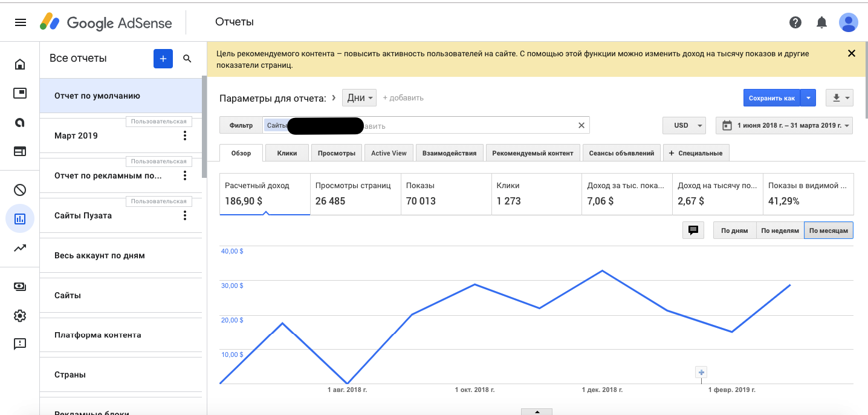Enable the По месяцам chart grouping

coord(828,230)
